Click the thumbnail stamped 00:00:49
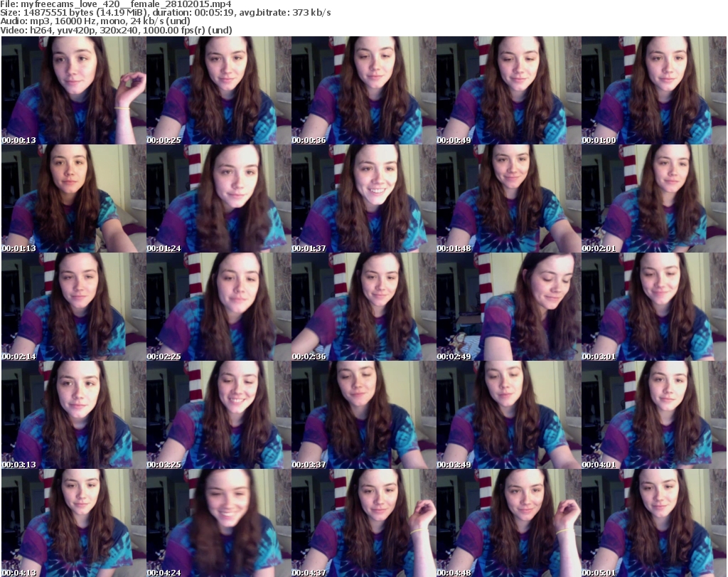Viewport: 728px width, 577px height. pos(509,90)
